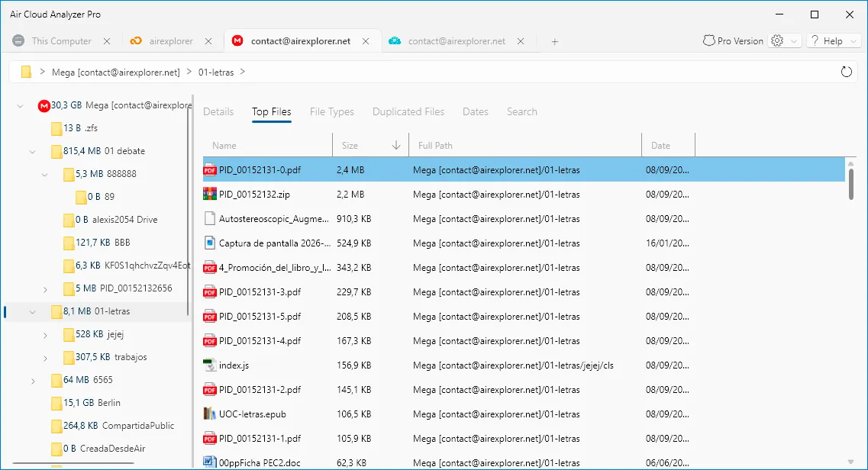868x470 pixels.
Task: Click the image icon of Captura de pantalla
Action: point(209,243)
